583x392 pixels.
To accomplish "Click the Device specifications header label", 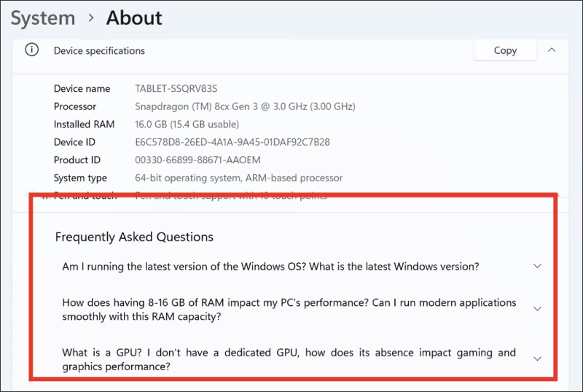I will pyautogui.click(x=99, y=50).
